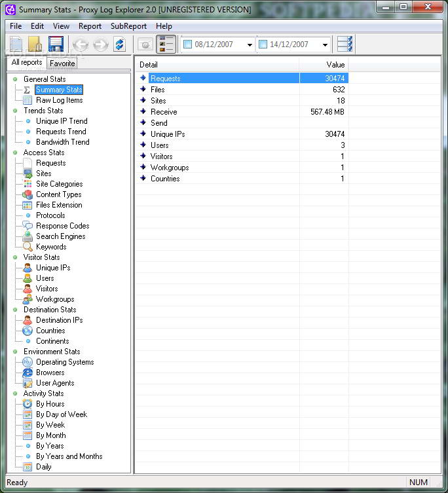Select the Files row with value 632

click(x=242, y=90)
